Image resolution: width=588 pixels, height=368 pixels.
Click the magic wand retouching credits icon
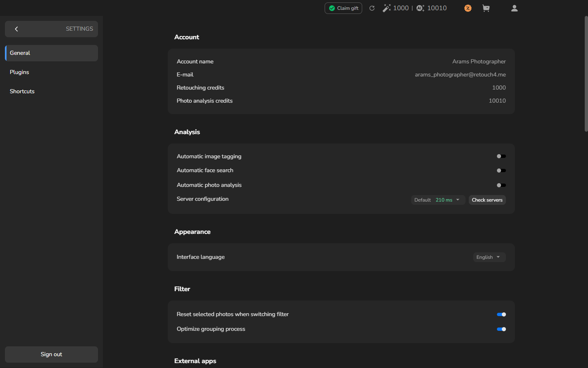click(386, 8)
